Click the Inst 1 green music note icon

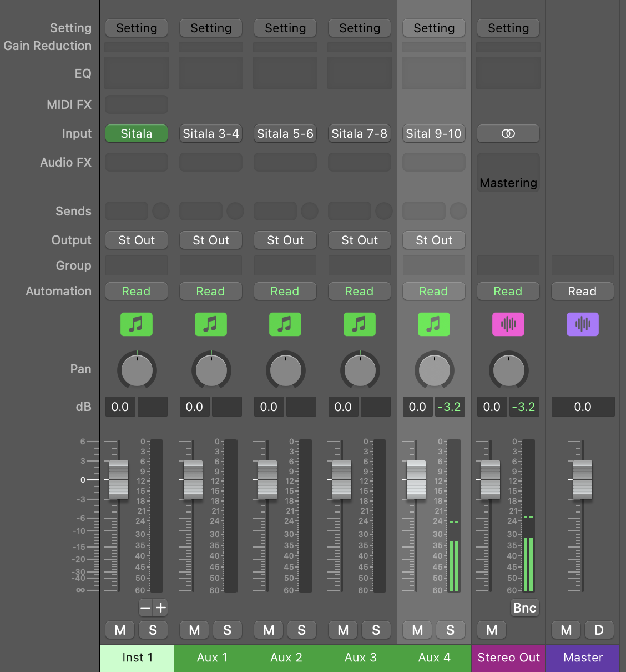[x=137, y=324]
